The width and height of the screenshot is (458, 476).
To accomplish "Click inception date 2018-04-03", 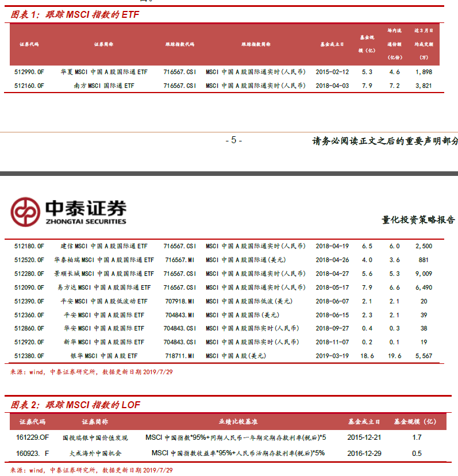I will [x=332, y=86].
